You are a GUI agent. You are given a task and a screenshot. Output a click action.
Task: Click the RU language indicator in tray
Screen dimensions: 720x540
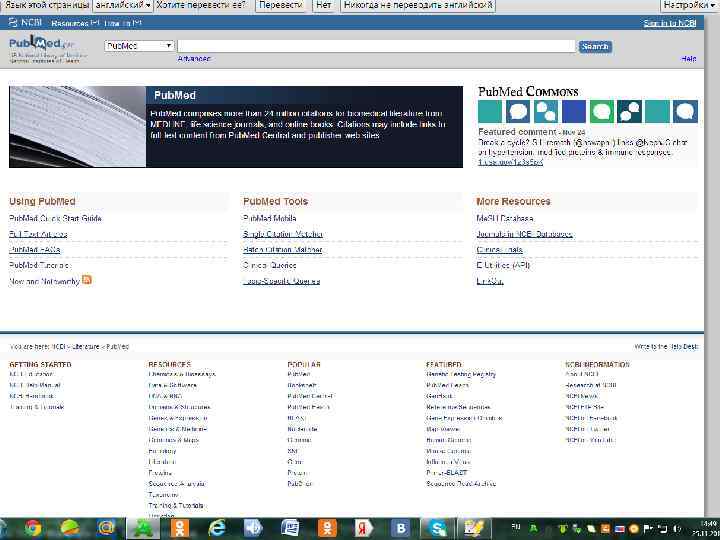[x=516, y=526]
